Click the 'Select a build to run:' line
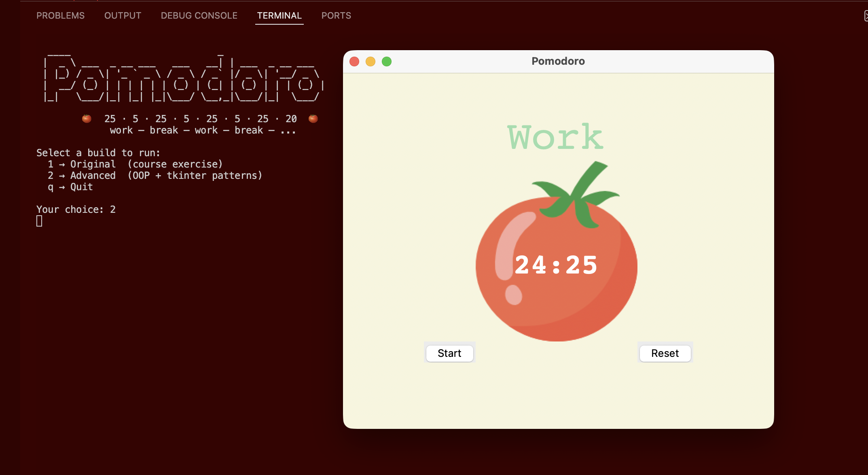The height and width of the screenshot is (475, 868). 98,153
